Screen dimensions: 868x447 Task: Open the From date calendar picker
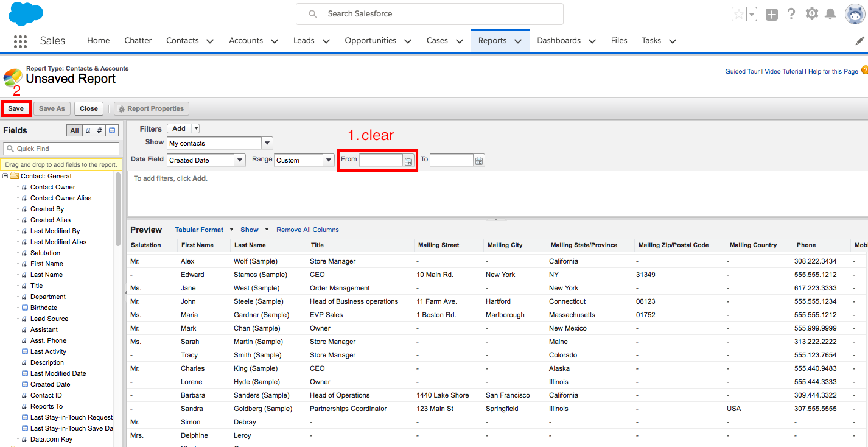pyautogui.click(x=408, y=161)
